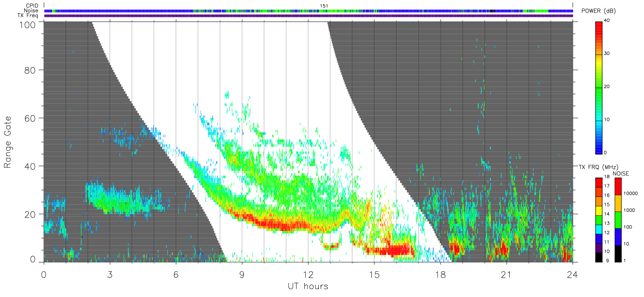This screenshot has height=297, width=644.
Task: Click the NOISE legend title
Action: click(620, 173)
